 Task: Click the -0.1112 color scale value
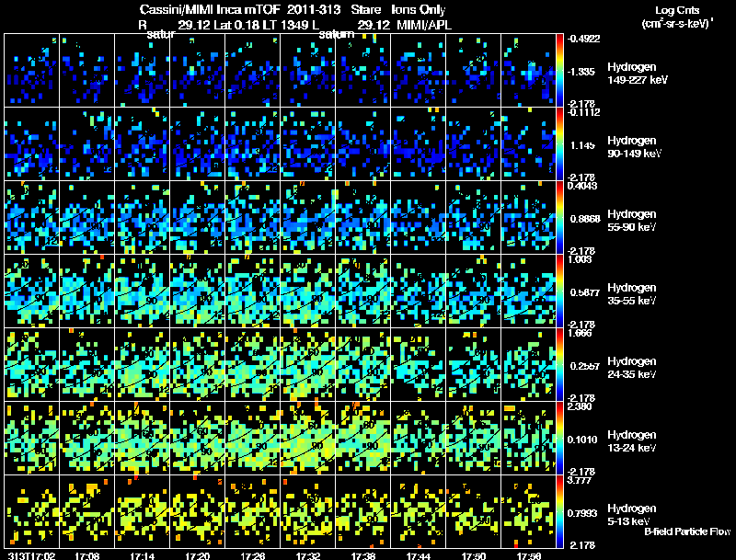[583, 112]
